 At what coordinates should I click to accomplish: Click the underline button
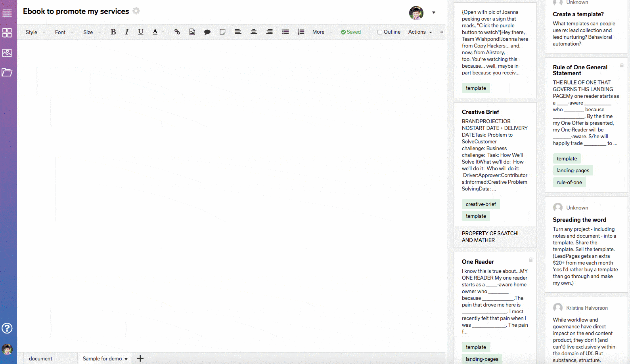(141, 32)
